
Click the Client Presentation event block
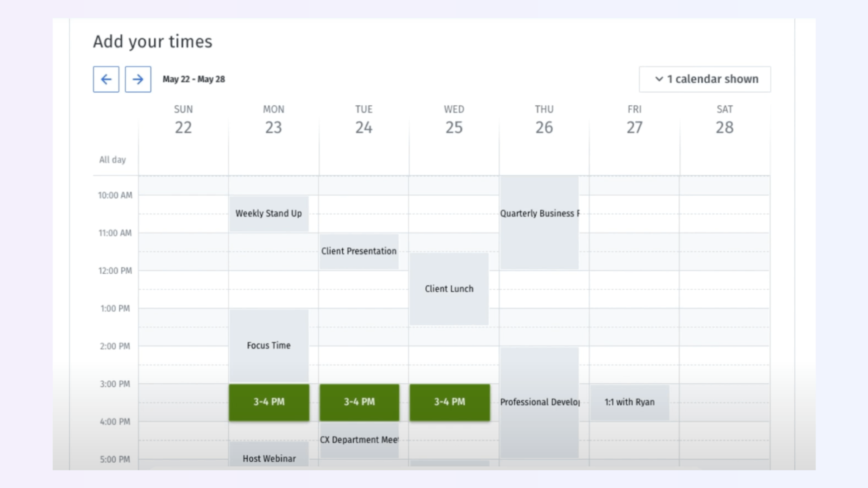pyautogui.click(x=359, y=251)
